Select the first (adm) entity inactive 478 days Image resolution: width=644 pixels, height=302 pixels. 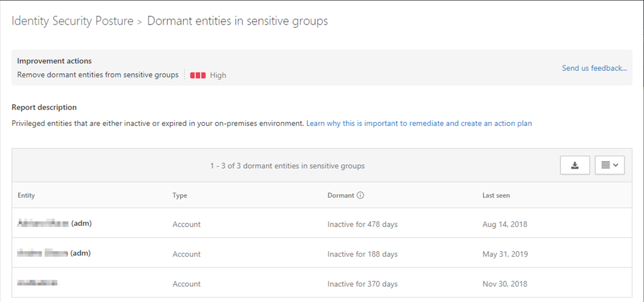(x=55, y=223)
